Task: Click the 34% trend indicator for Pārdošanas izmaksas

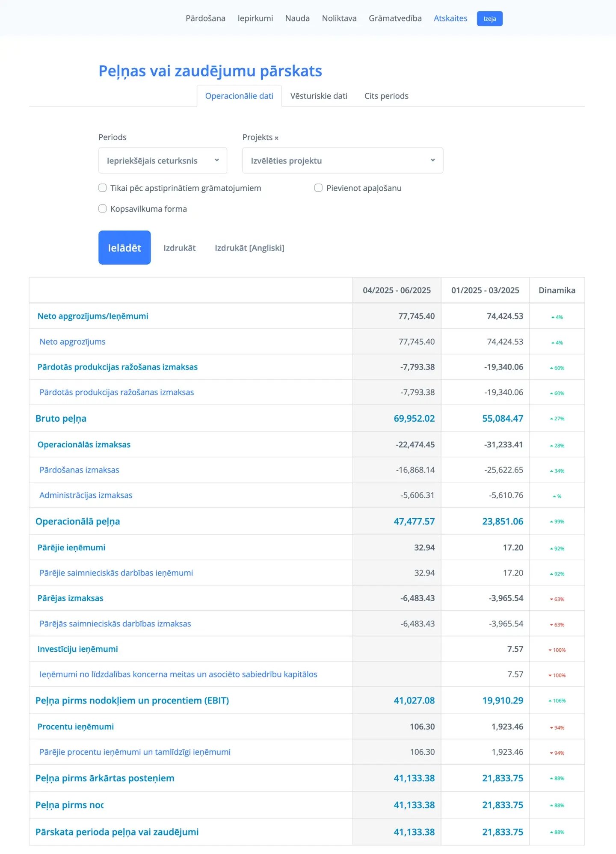Action: click(557, 471)
